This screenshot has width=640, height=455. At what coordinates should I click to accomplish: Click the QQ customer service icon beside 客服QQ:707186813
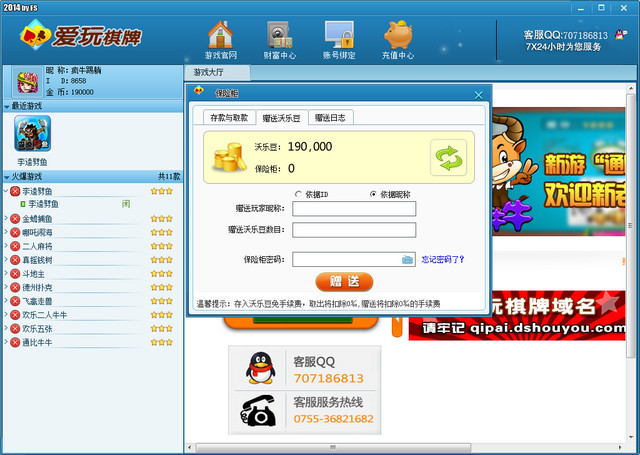point(621,35)
